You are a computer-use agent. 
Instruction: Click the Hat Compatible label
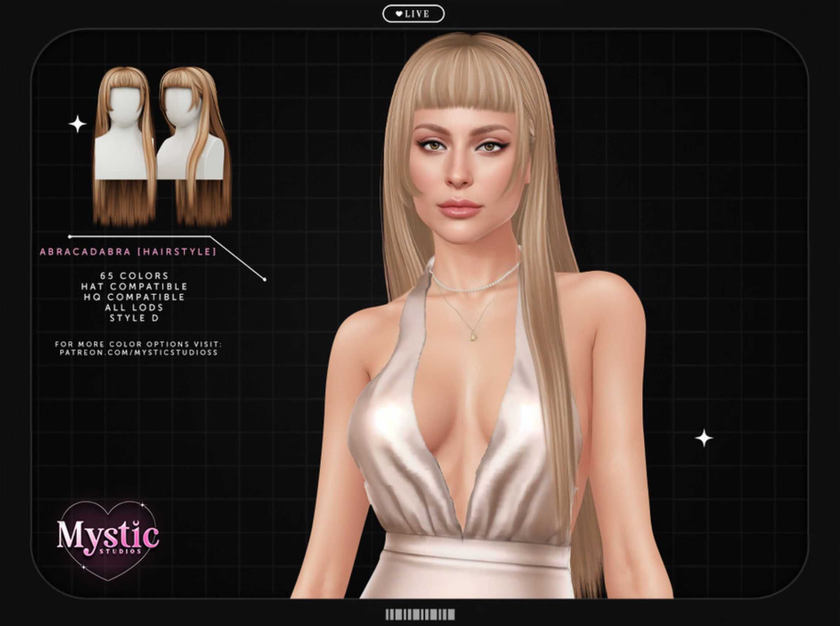tap(134, 286)
